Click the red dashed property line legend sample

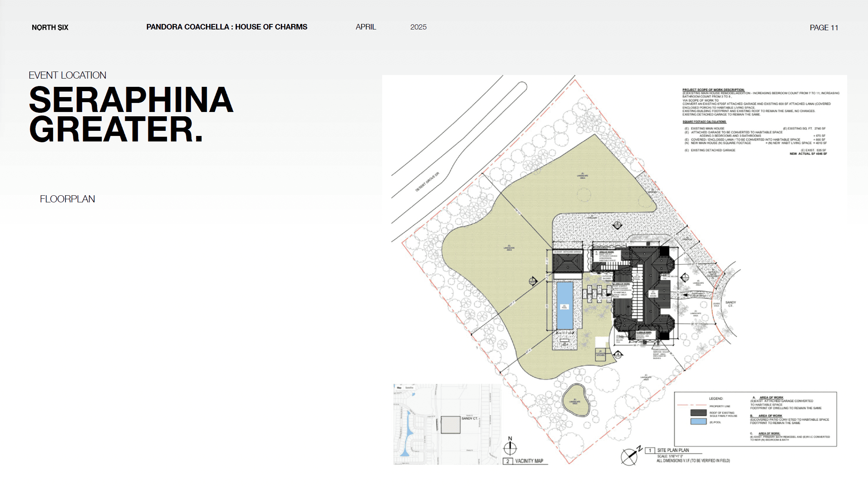(x=692, y=405)
